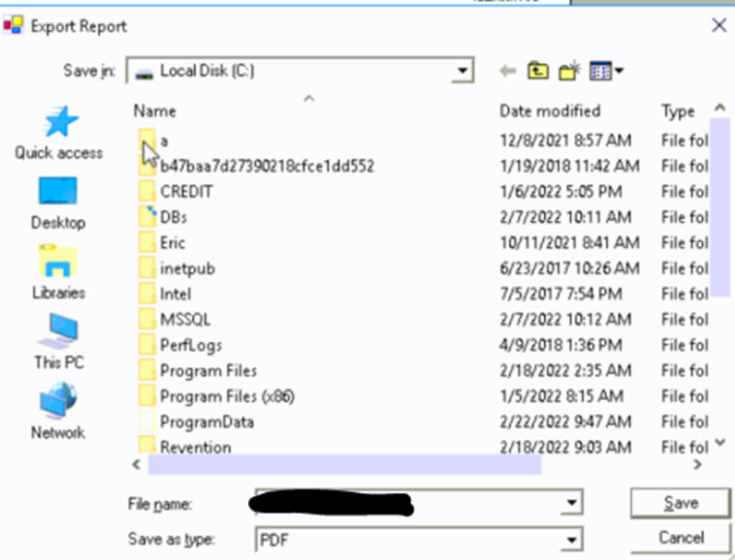Click the Back arrow toolbar icon

(508, 71)
